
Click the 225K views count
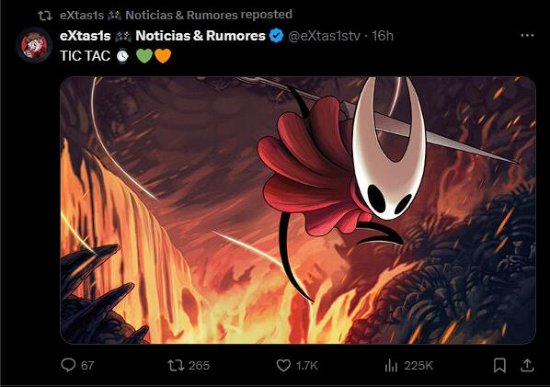coord(418,366)
